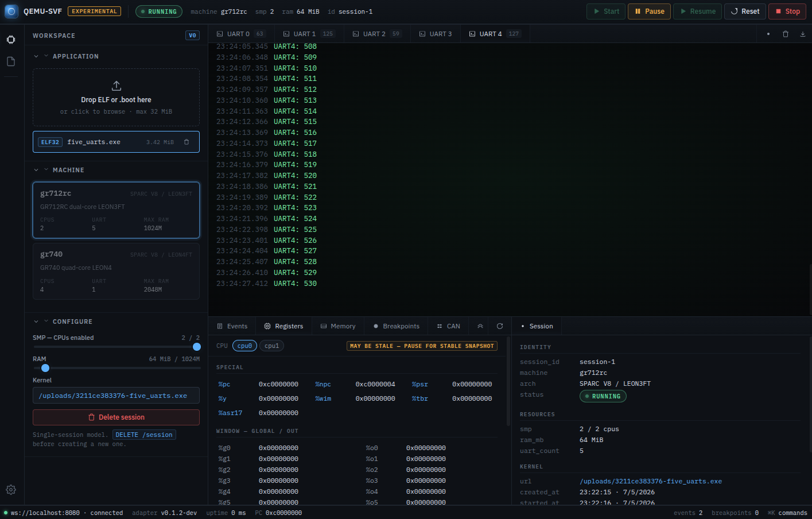The image size is (812, 519).
Task: Open the commands shortcut in status bar
Action: click(787, 513)
